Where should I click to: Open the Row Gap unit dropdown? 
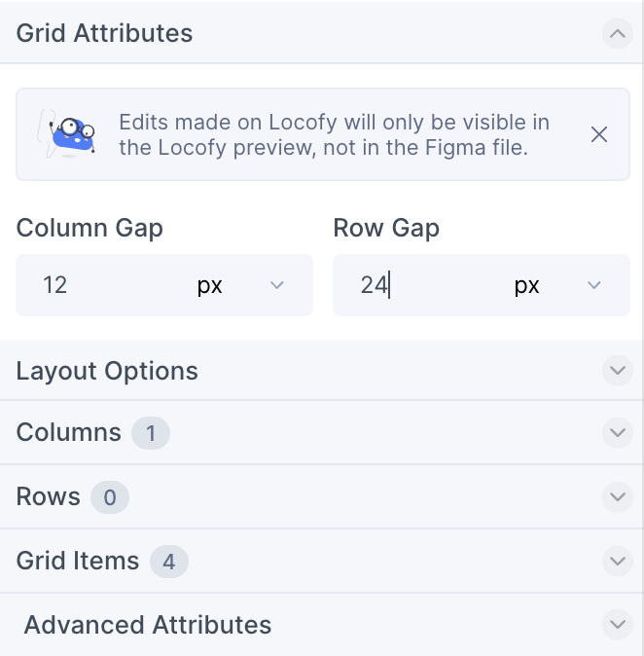click(593, 285)
